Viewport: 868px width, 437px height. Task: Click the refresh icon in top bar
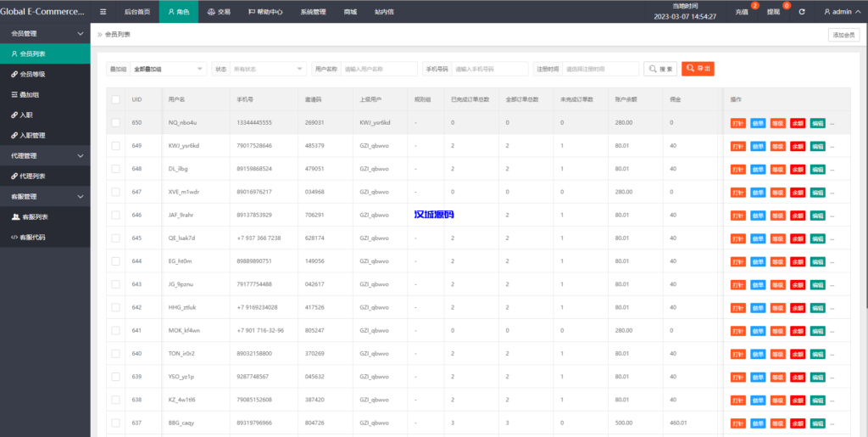point(802,12)
